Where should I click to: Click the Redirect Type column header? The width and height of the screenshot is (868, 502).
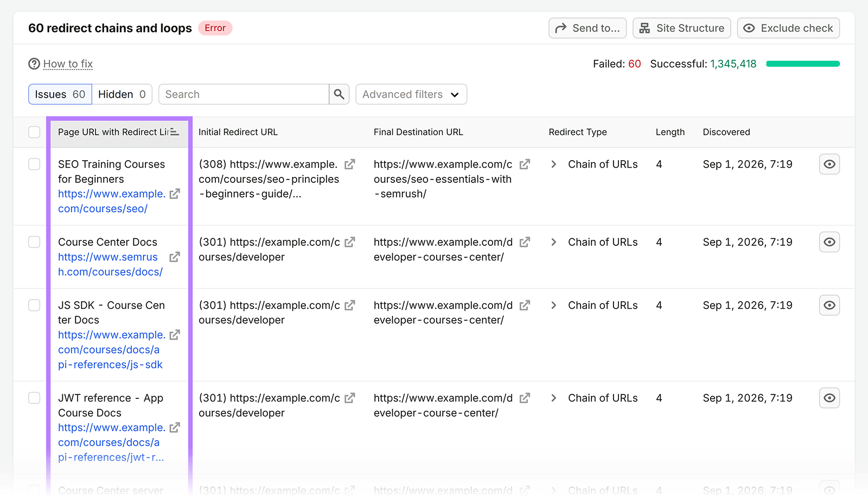click(x=578, y=132)
